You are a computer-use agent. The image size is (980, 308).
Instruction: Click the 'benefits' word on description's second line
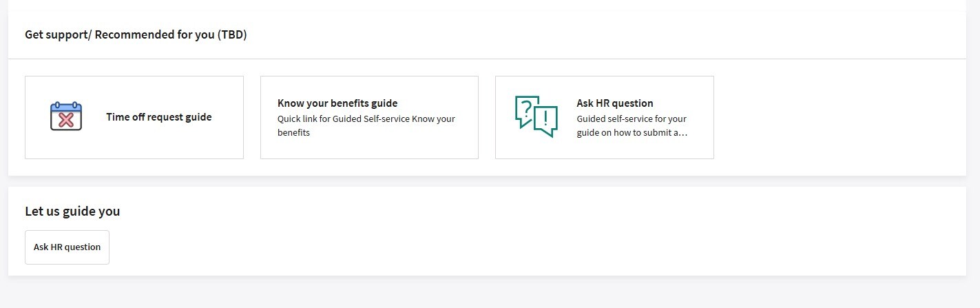tap(293, 133)
